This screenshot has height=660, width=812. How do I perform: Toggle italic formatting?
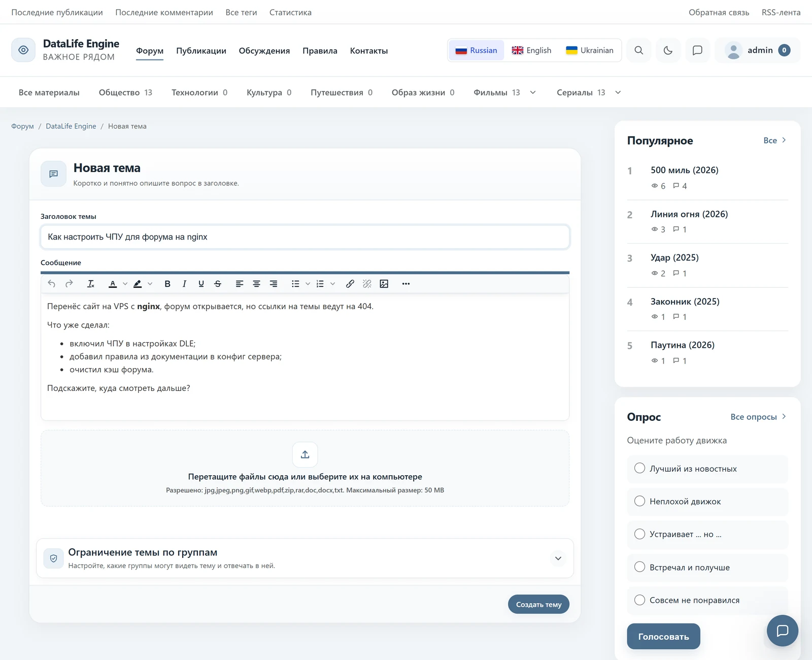[x=184, y=284]
